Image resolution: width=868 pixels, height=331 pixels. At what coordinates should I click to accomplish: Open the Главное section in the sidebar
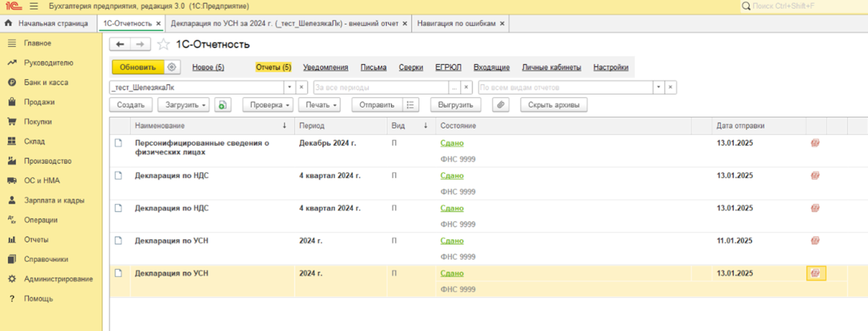point(37,43)
